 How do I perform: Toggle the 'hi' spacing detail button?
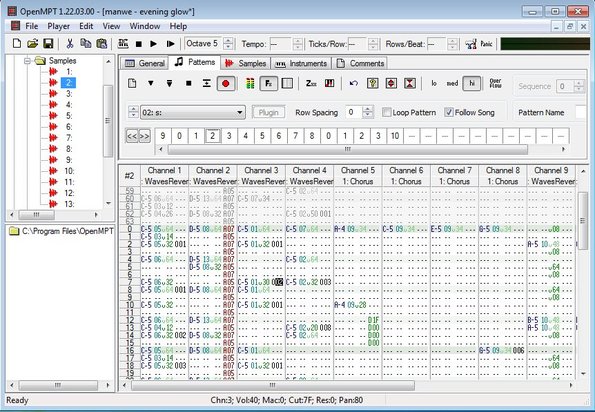click(472, 83)
